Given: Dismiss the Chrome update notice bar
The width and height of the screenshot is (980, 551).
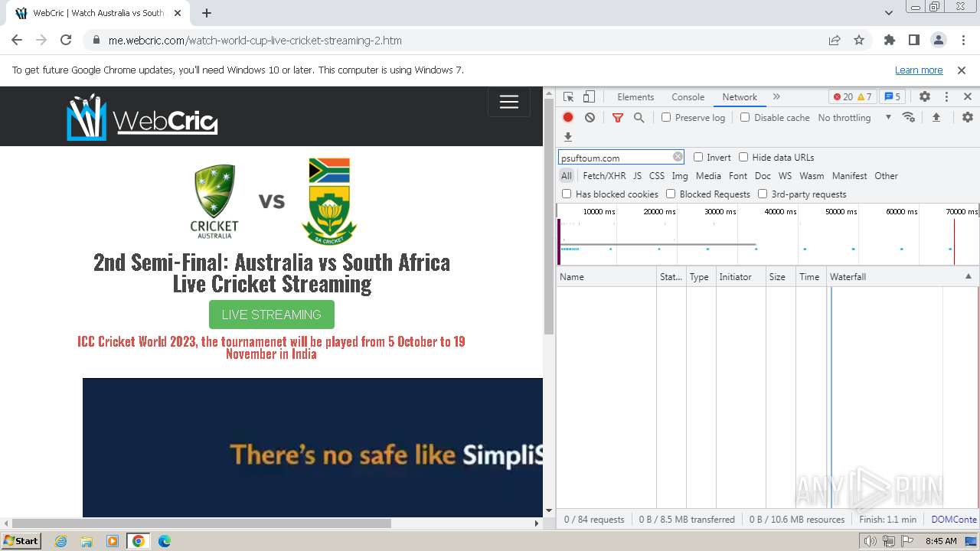Looking at the screenshot, I should point(962,70).
